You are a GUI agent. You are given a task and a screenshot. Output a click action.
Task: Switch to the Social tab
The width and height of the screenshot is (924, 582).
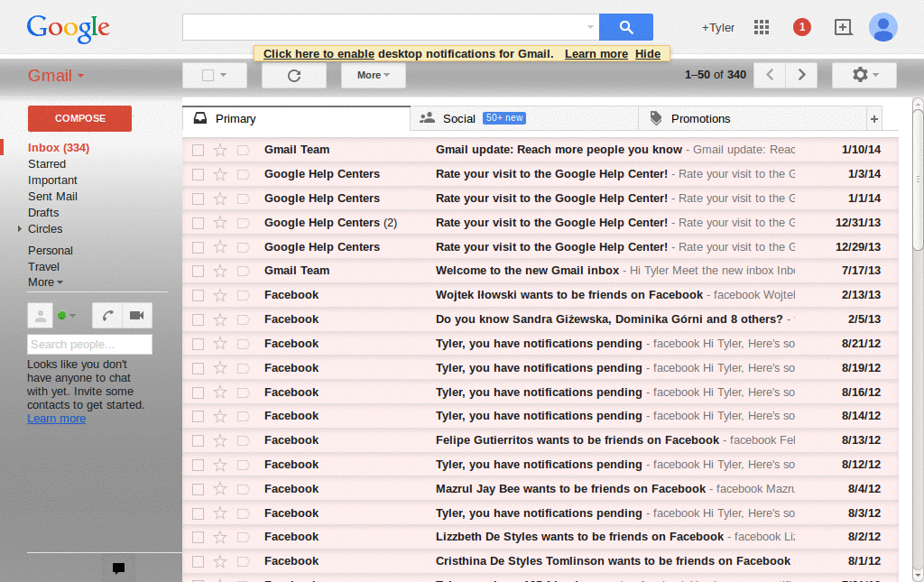tap(524, 119)
